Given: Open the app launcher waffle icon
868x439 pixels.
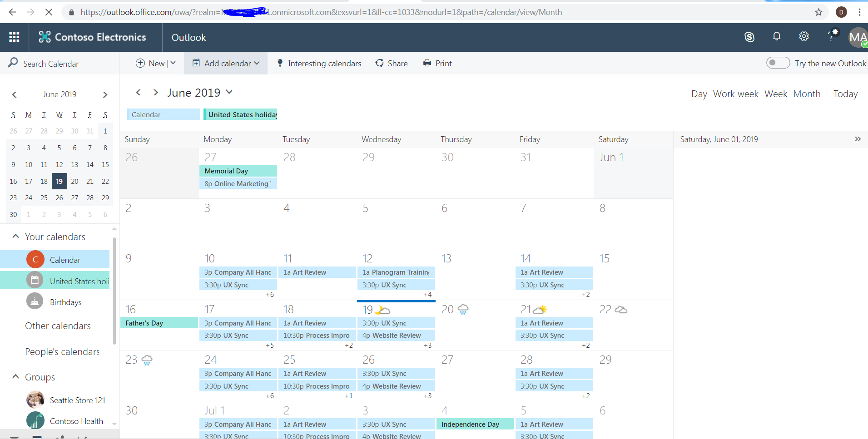Looking at the screenshot, I should point(14,37).
